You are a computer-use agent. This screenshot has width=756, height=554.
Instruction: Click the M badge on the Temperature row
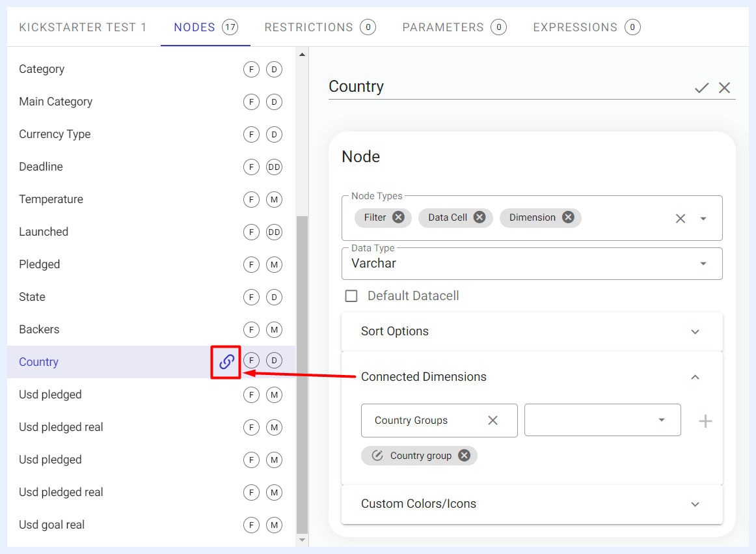click(275, 199)
